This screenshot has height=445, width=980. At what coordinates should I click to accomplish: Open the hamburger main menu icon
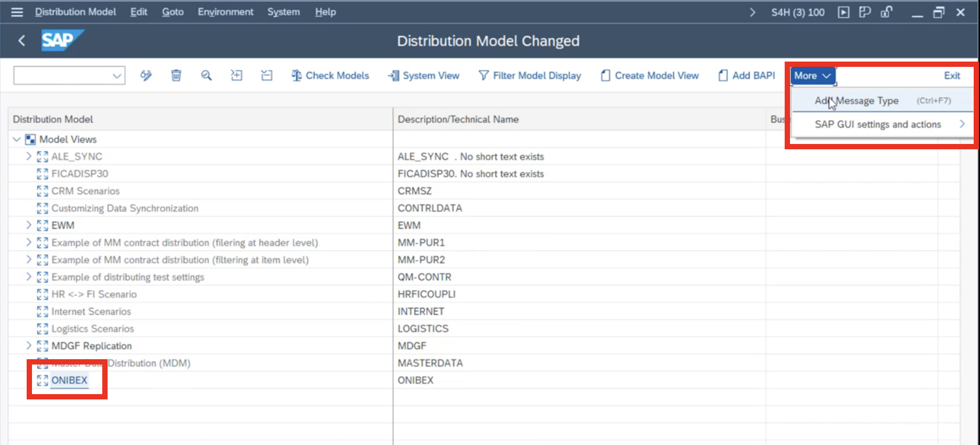point(17,12)
